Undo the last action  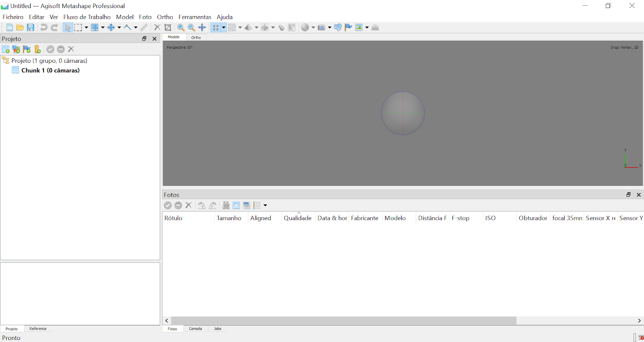(43, 27)
